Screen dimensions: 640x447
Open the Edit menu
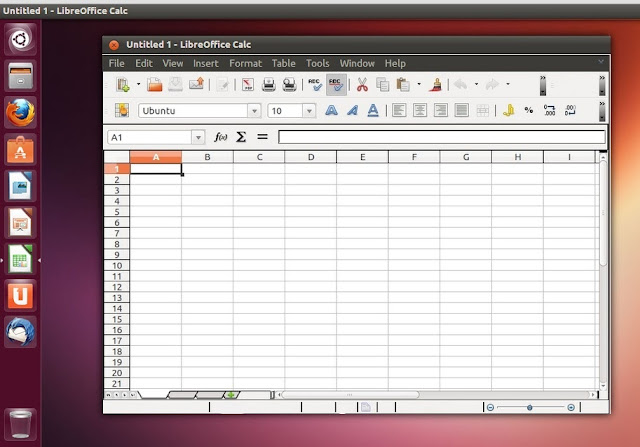click(144, 63)
